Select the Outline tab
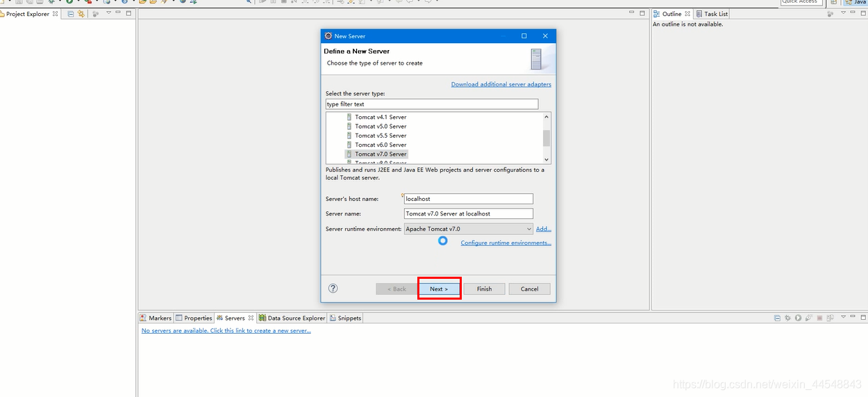 tap(671, 14)
